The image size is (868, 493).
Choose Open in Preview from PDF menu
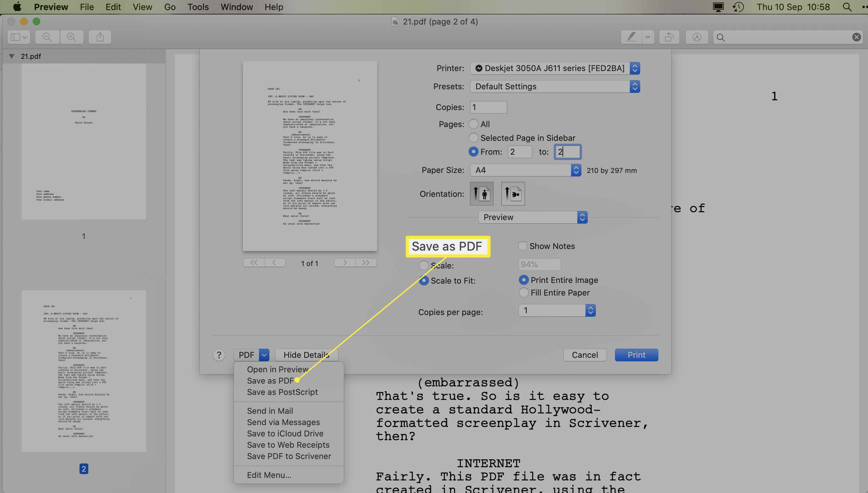click(x=288, y=369)
